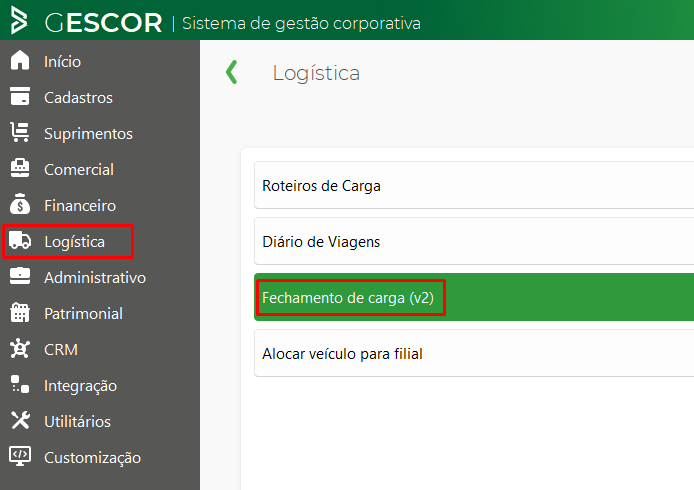Click the Início home icon
Screen dimensions: 694x490
(20, 60)
